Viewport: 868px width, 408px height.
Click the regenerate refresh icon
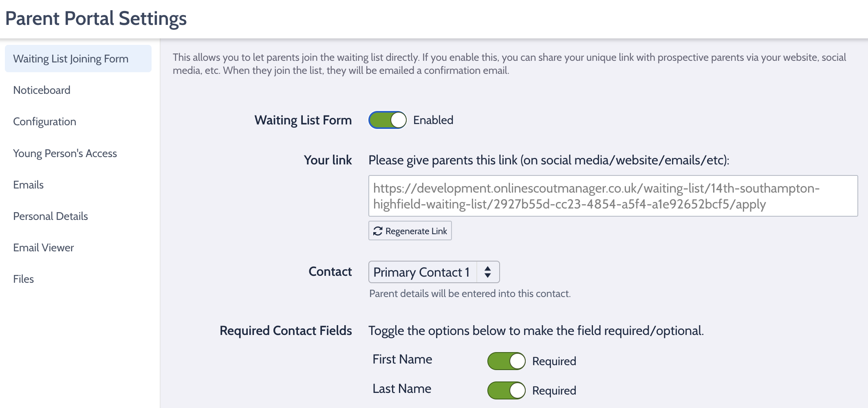378,231
